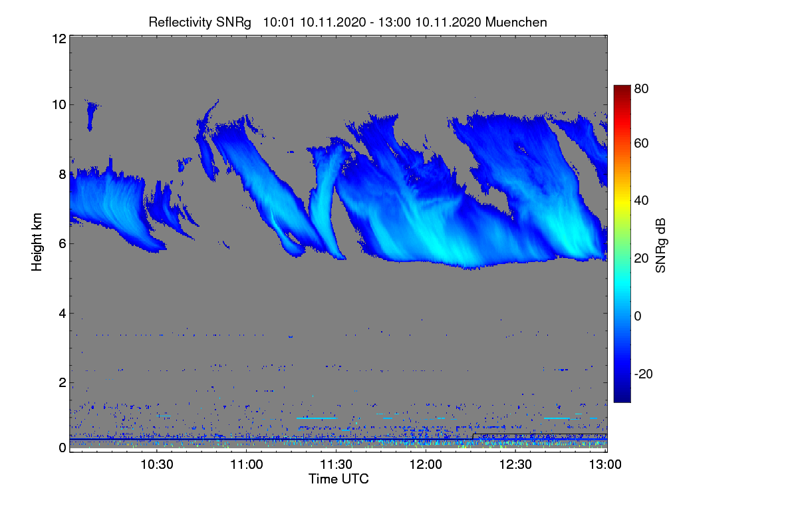798x532 pixels.
Task: Click the time tick label 11:00
Action: pos(247,464)
